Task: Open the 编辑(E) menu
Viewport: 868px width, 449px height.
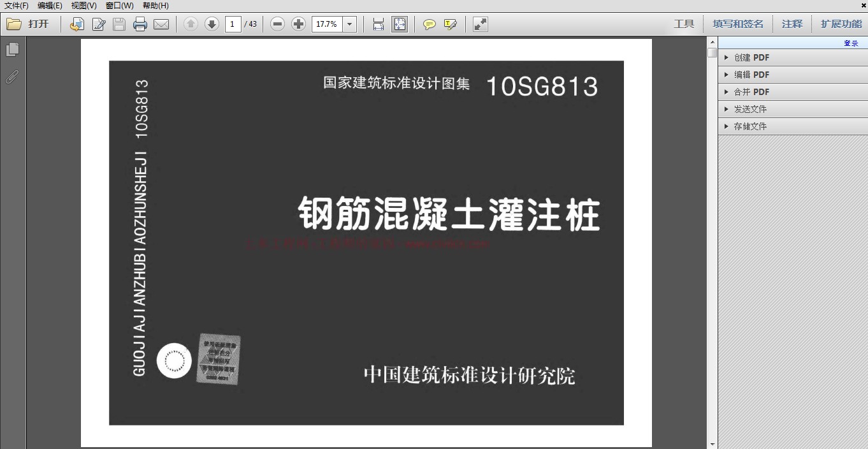Action: pos(50,6)
